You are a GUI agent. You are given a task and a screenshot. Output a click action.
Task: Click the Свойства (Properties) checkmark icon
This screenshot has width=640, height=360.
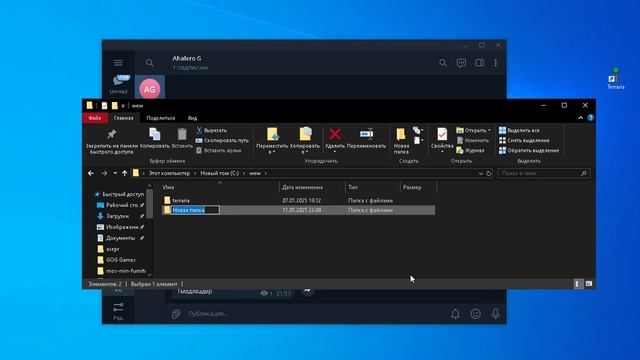tap(442, 134)
